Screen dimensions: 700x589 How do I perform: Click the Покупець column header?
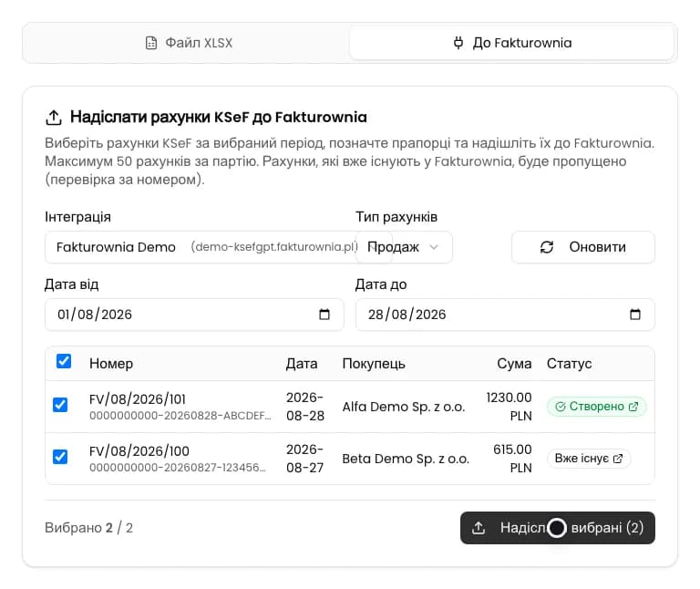374,364
